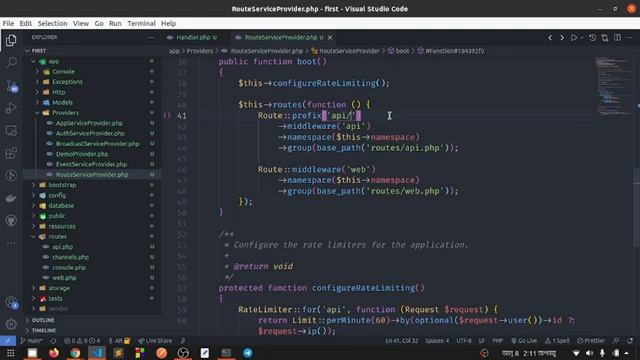Open Source Control view in activity bar

11,85
